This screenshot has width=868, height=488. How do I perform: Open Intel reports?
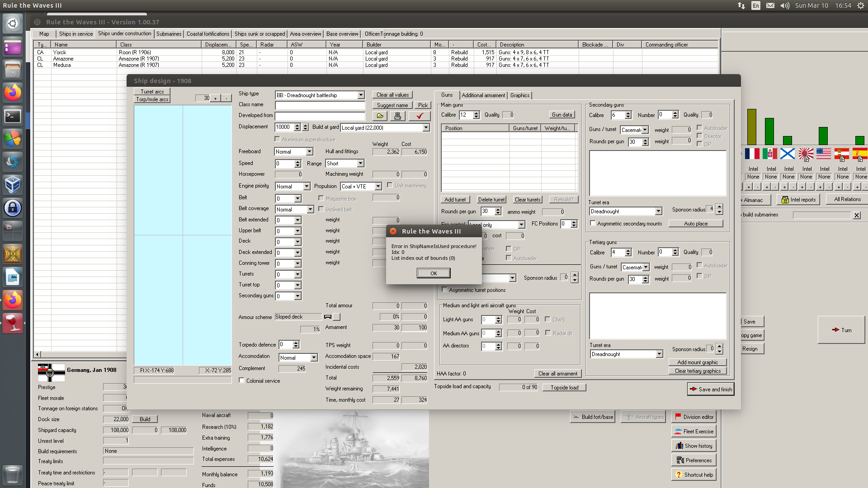click(798, 199)
